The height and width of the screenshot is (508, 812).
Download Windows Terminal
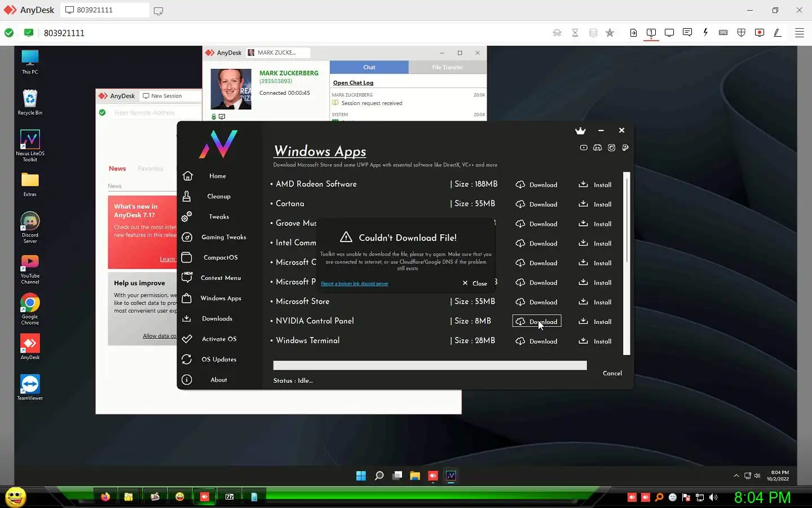click(536, 341)
